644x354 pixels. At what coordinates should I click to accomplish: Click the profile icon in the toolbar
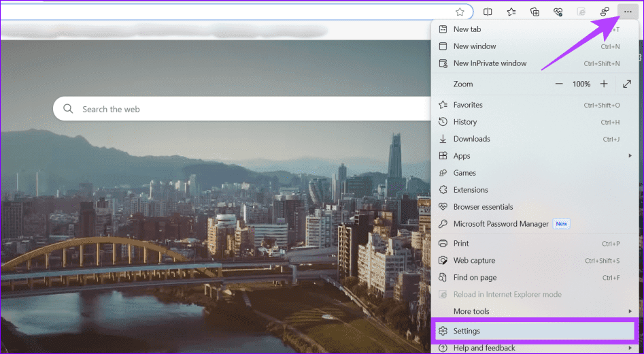(x=605, y=12)
